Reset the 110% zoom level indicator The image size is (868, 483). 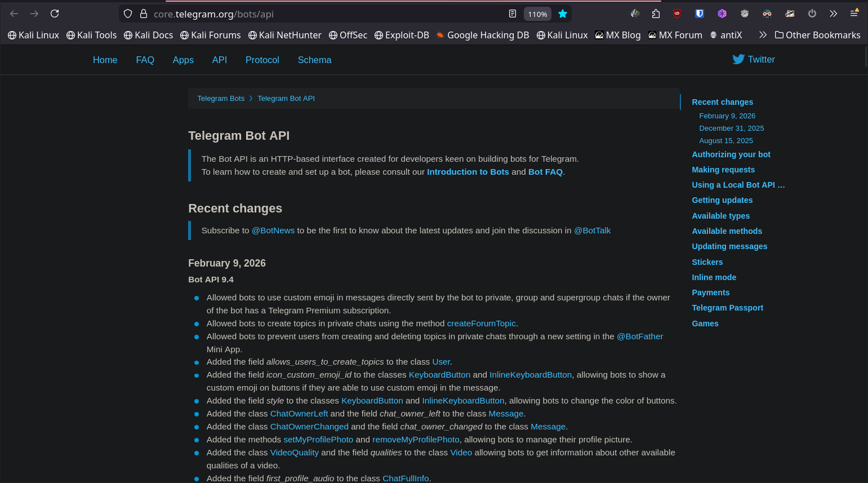537,14
